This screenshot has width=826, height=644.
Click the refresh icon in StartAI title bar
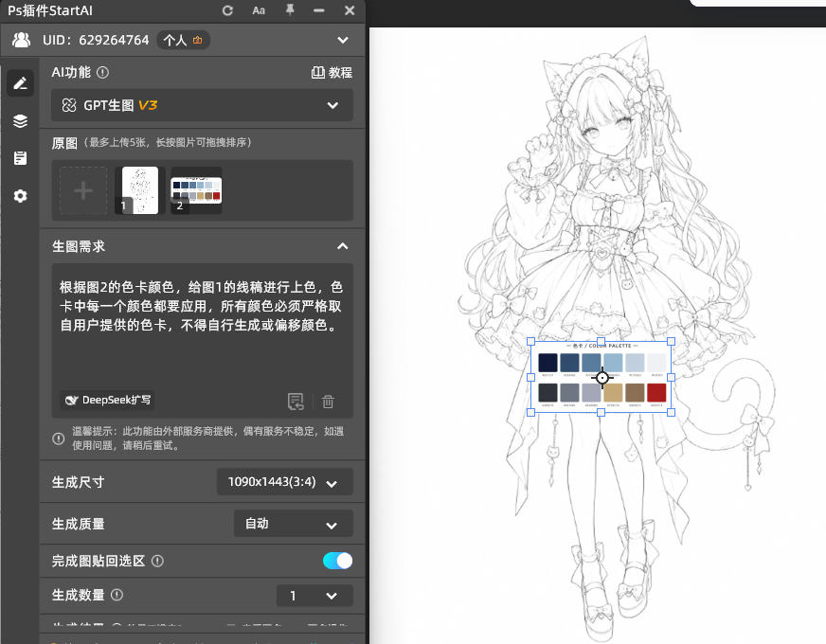coord(227,10)
